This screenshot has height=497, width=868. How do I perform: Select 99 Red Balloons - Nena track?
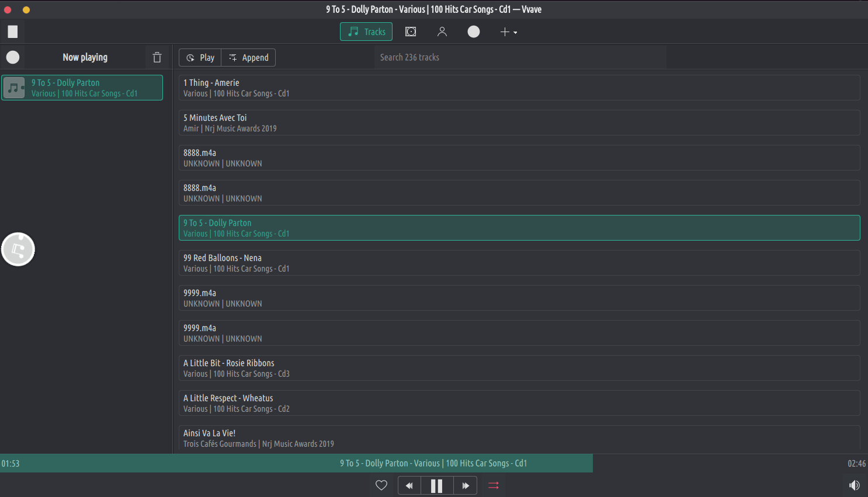click(x=519, y=263)
